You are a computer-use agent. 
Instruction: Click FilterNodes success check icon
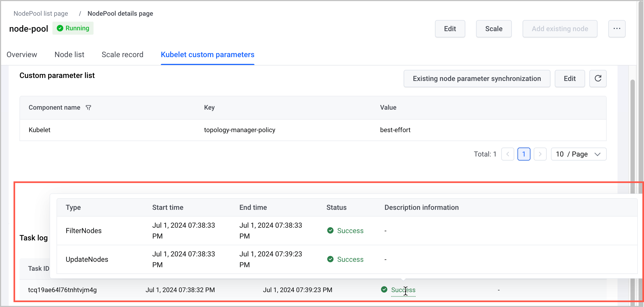330,230
